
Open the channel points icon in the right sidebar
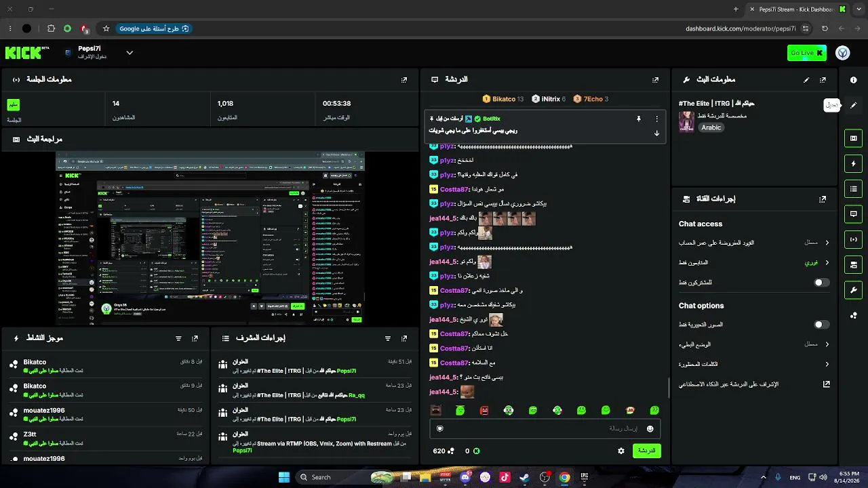coord(854,315)
